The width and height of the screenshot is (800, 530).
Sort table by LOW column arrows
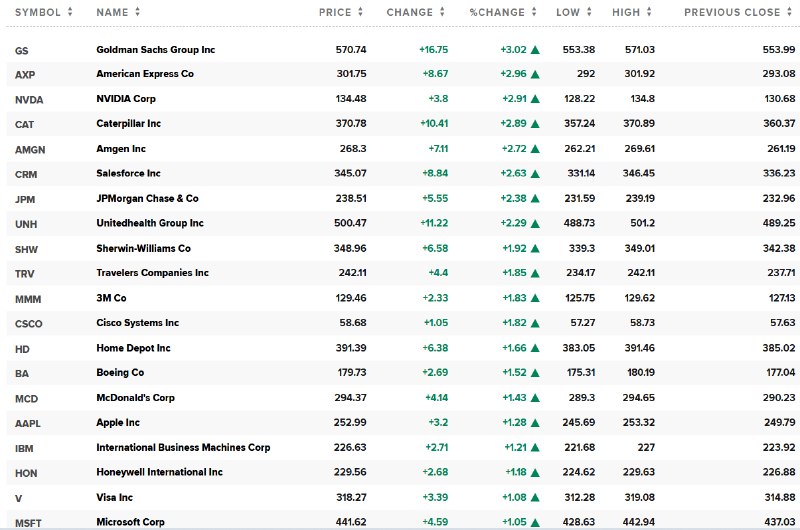(x=589, y=12)
